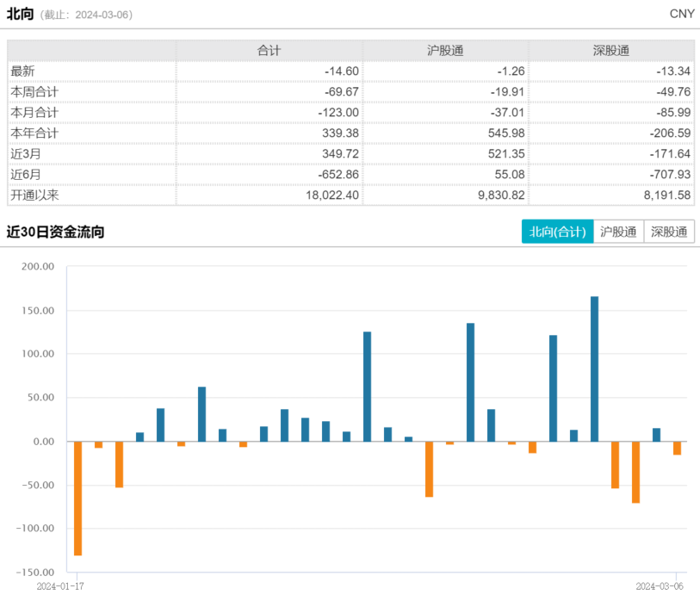The image size is (700, 601).
Task: Click the 本年合计 row label
Action: tap(34, 133)
